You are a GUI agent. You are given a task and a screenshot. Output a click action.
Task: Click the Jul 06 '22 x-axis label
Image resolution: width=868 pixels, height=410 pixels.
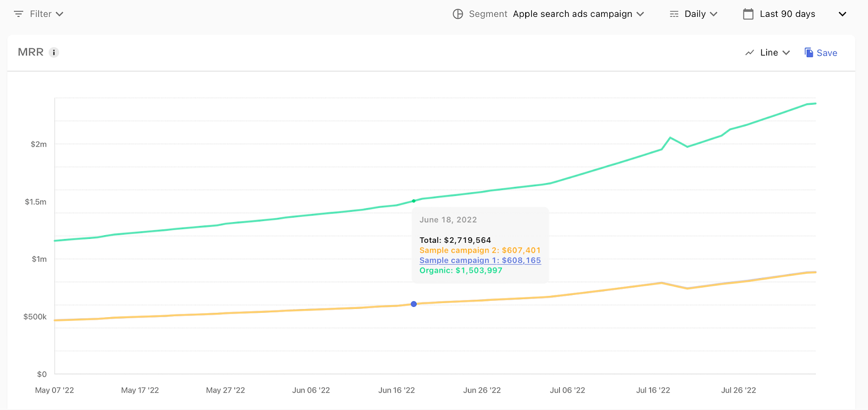[x=567, y=390]
